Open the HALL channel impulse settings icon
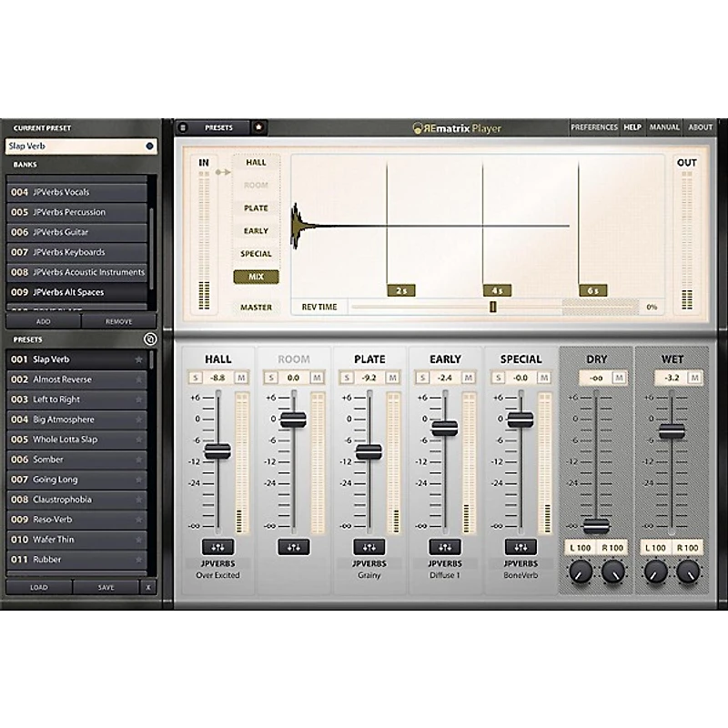 tap(217, 546)
